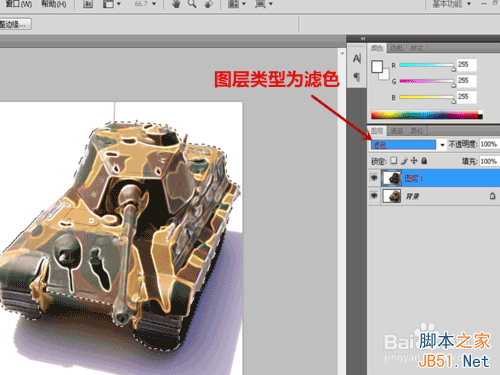Select the Zoom magnifier tool icon
The height and width of the screenshot is (375, 500).
192,4
